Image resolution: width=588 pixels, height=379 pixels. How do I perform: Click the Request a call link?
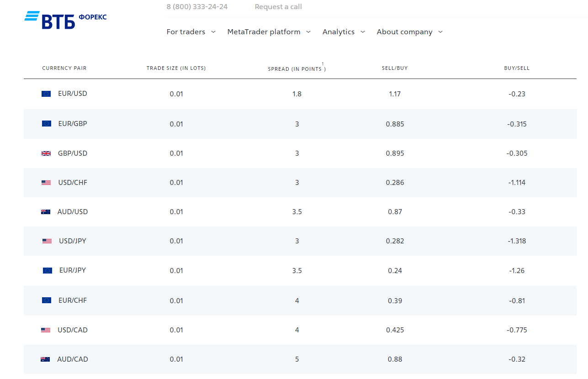tap(278, 7)
